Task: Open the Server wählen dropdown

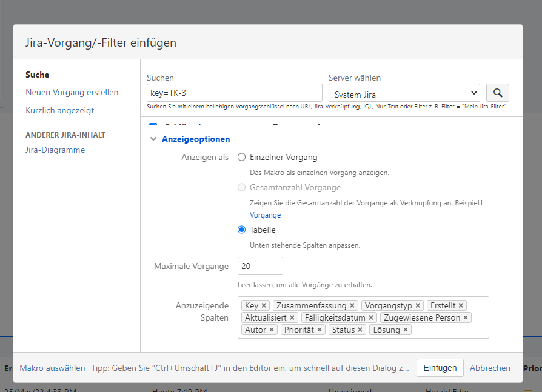Action: click(404, 93)
